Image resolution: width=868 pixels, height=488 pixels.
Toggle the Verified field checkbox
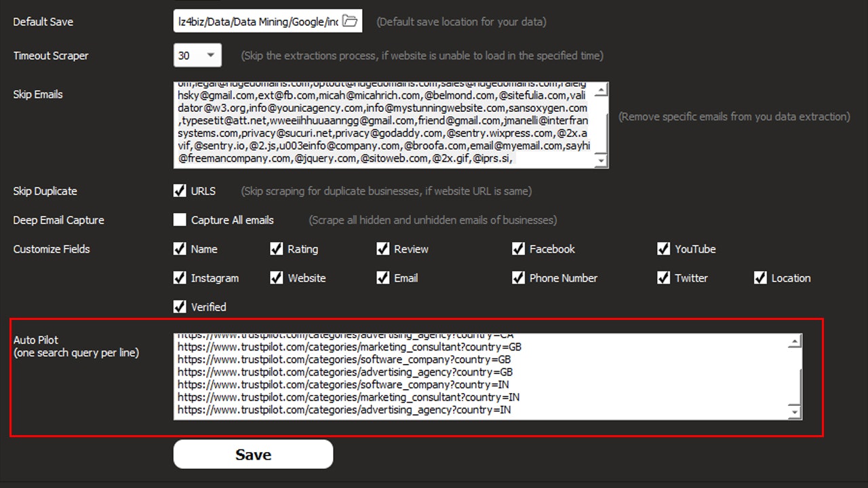(x=180, y=307)
